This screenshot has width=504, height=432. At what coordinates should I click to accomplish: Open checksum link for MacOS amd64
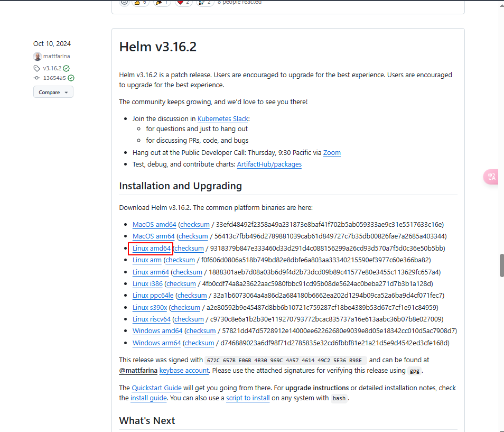point(195,225)
